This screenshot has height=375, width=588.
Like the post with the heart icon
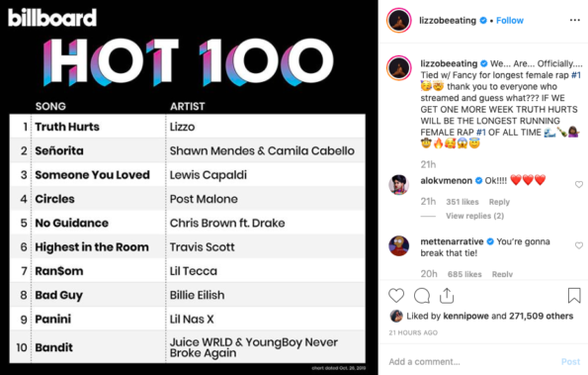pyautogui.click(x=396, y=296)
